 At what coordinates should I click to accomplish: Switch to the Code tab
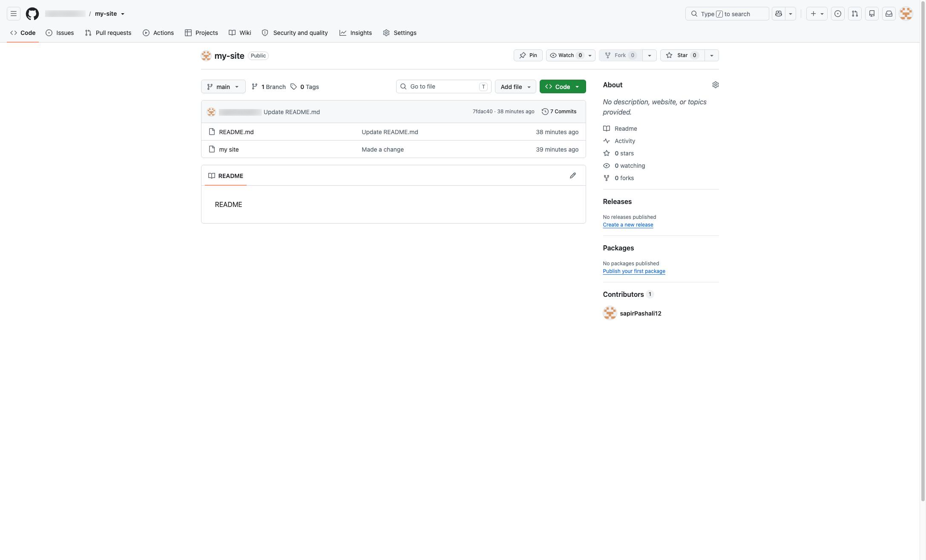pyautogui.click(x=23, y=33)
